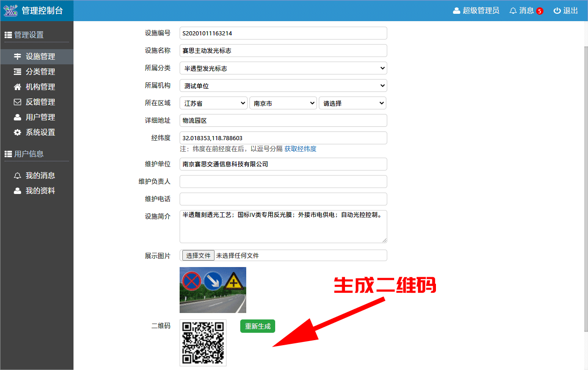Click the home icon beside 机构管理
This screenshot has width=588, height=370.
tap(17, 87)
